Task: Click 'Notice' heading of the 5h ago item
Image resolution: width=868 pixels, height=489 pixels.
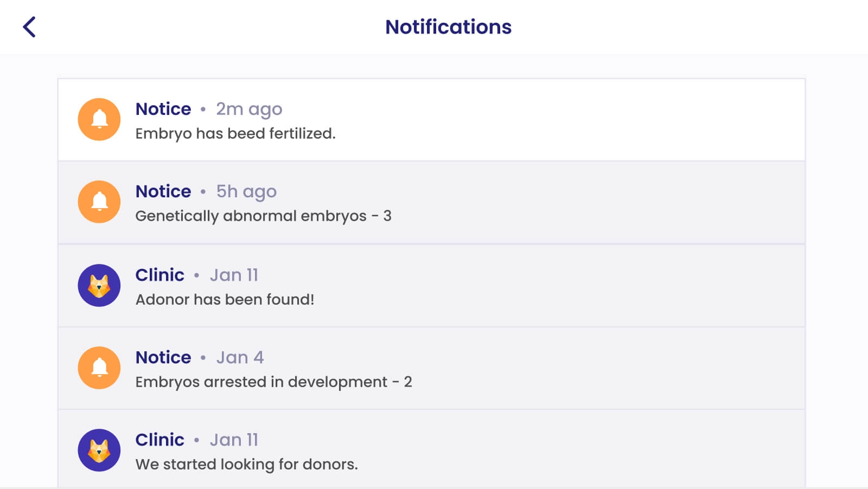Action: pos(163,191)
